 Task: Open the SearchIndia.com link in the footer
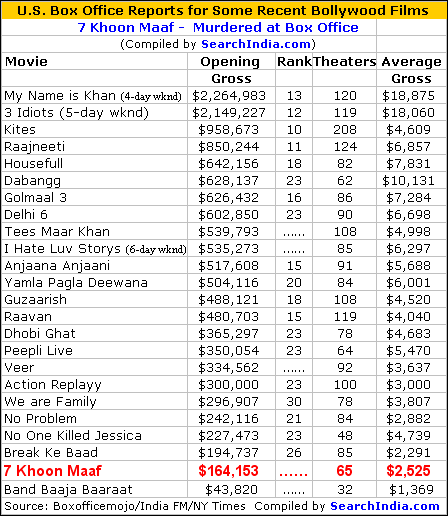pyautogui.click(x=385, y=506)
